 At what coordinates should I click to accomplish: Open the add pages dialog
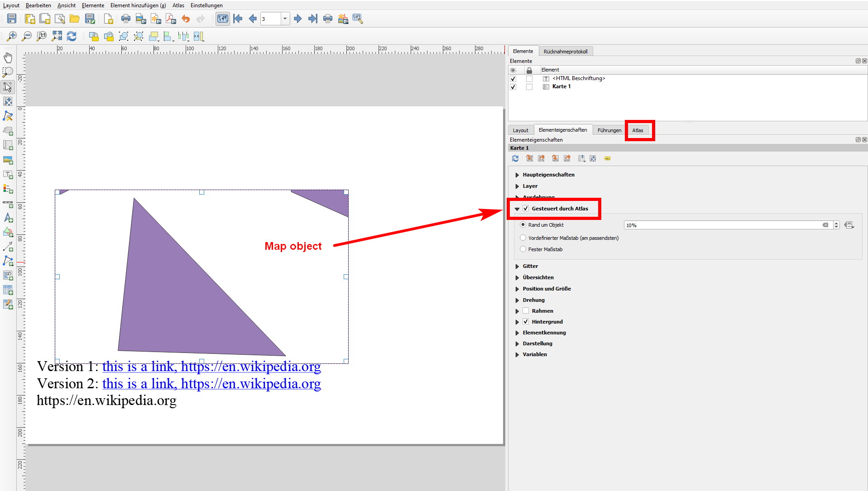tap(108, 19)
